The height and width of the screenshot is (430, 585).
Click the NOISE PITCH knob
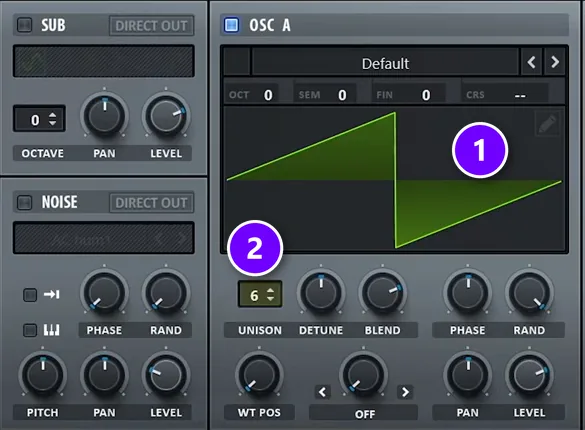[43, 375]
